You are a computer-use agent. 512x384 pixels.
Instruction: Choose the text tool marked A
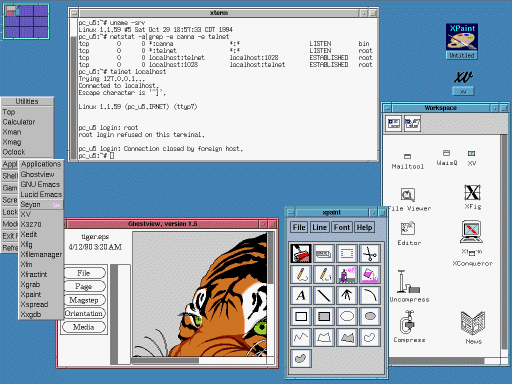(x=301, y=295)
